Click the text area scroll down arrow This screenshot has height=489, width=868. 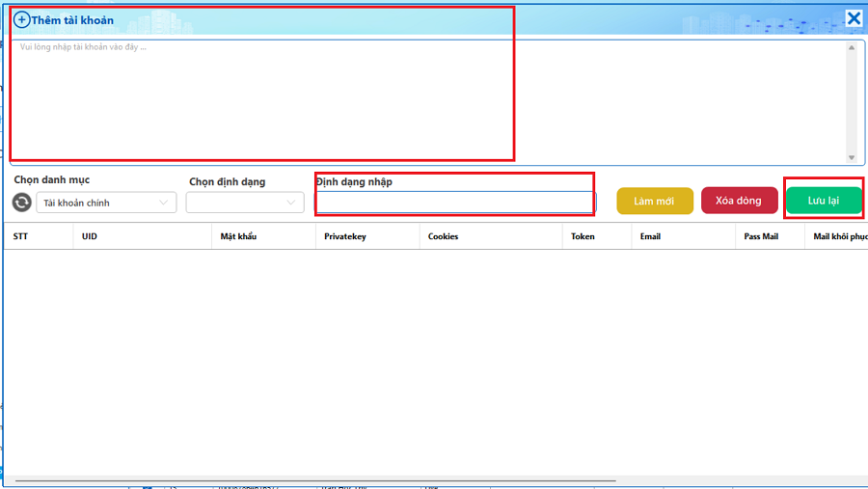point(852,158)
